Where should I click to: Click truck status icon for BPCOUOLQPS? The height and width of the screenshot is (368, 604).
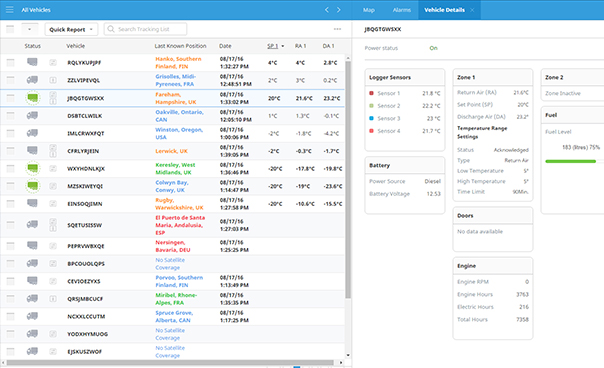pos(32,263)
